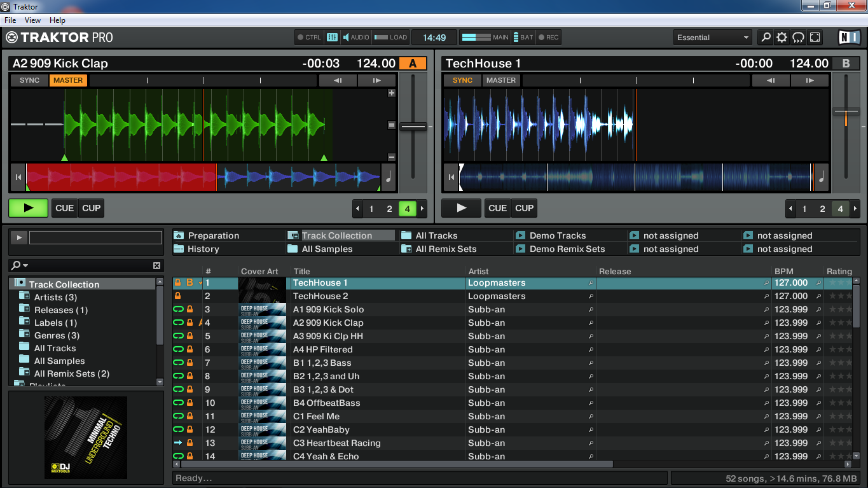Zoom in Deck A waveform with plus
868x488 pixels.
coord(392,93)
